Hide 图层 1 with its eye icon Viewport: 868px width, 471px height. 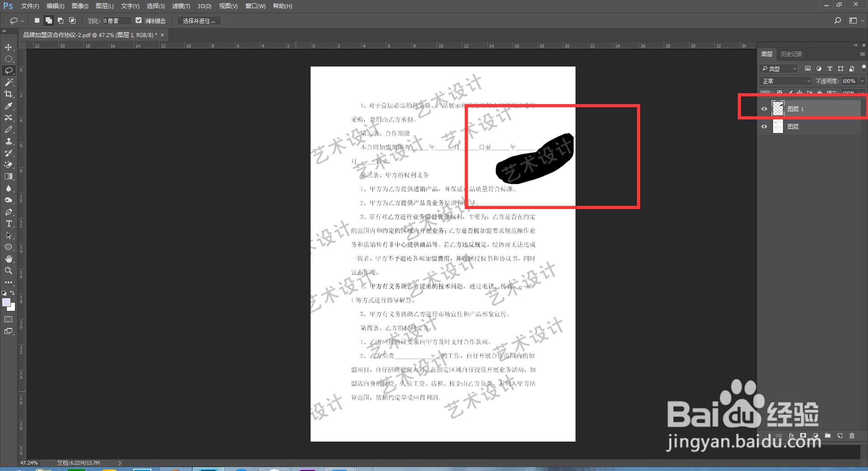(764, 109)
